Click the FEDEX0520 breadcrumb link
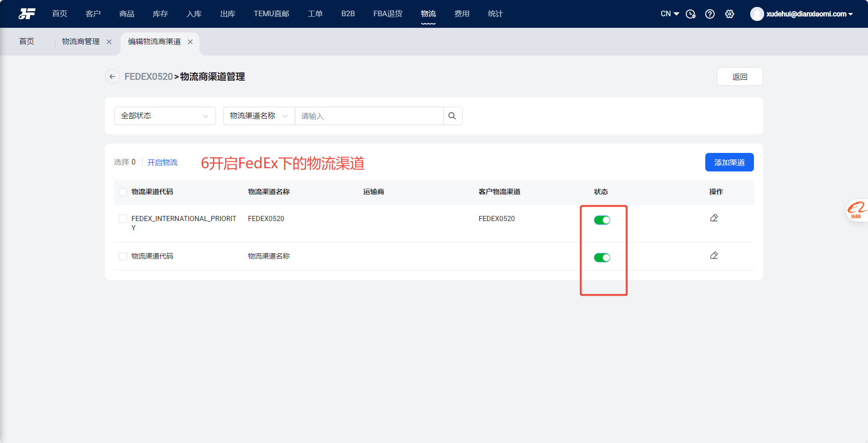Image resolution: width=868 pixels, height=443 pixels. point(148,76)
